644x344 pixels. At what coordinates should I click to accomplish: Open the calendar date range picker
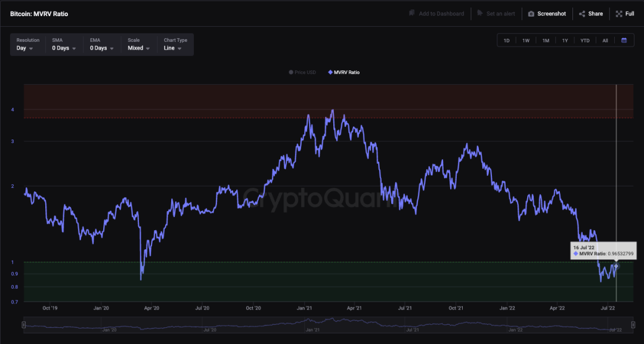[624, 41]
